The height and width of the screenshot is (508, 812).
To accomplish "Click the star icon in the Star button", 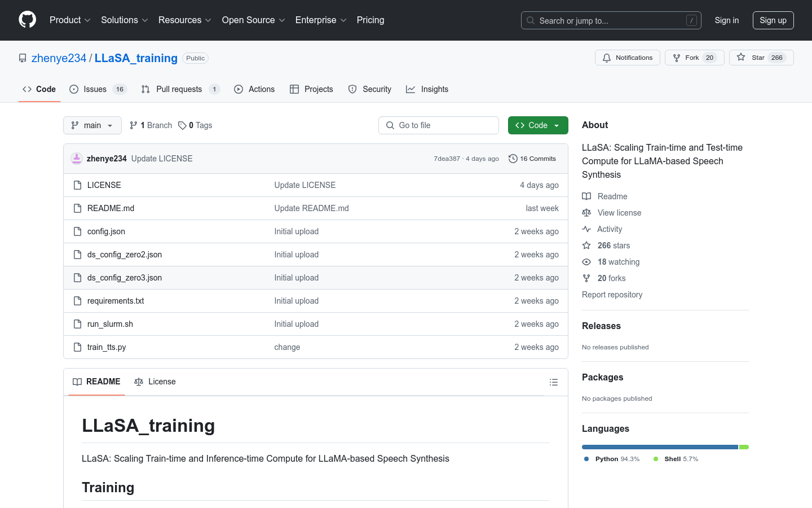I will point(741,58).
